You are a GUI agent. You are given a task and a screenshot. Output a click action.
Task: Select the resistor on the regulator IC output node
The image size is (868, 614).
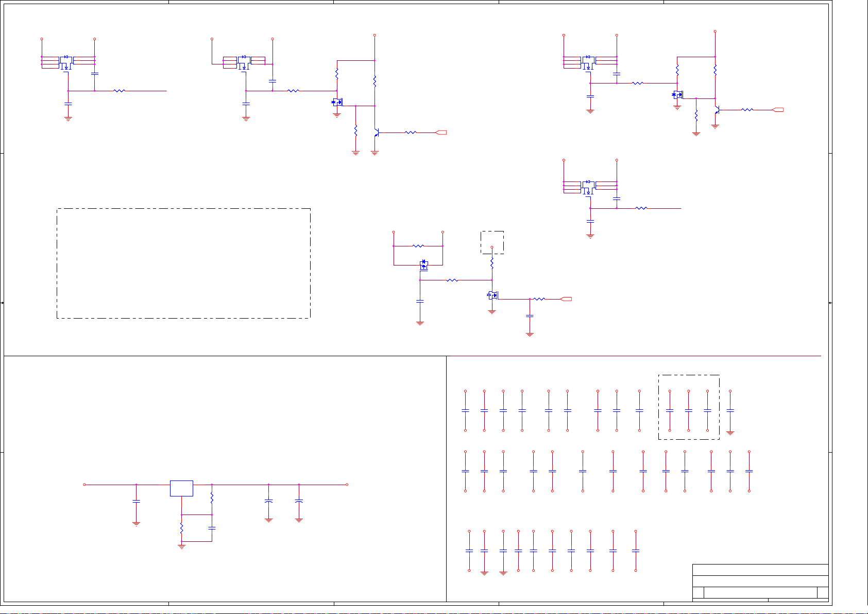click(x=212, y=499)
